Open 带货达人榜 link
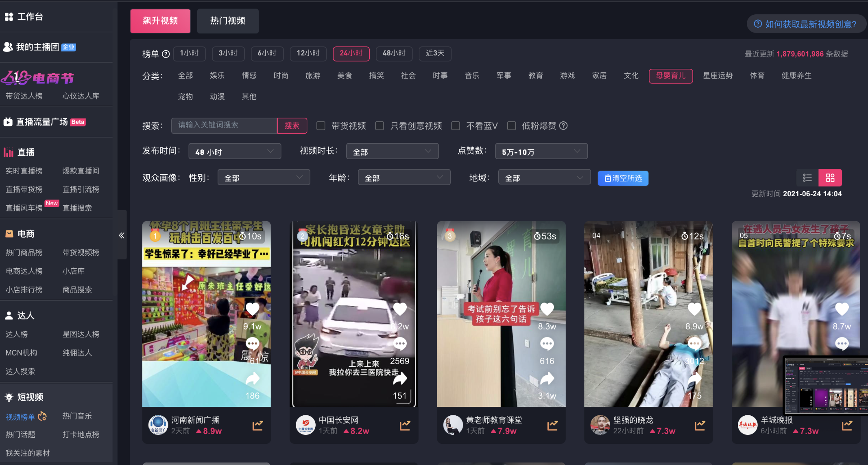The width and height of the screenshot is (868, 465). 24,96
